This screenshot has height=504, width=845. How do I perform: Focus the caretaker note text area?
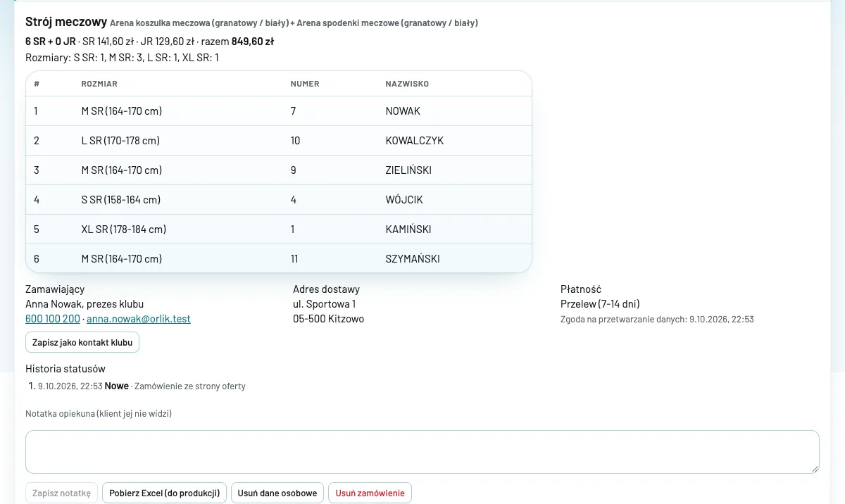(x=423, y=452)
